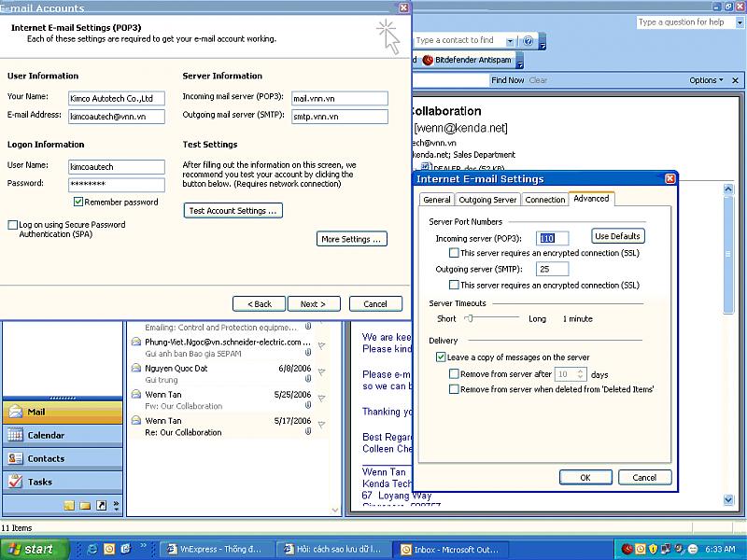Uncheck Leave a copy of messages on server
747x560 pixels.
[441, 357]
